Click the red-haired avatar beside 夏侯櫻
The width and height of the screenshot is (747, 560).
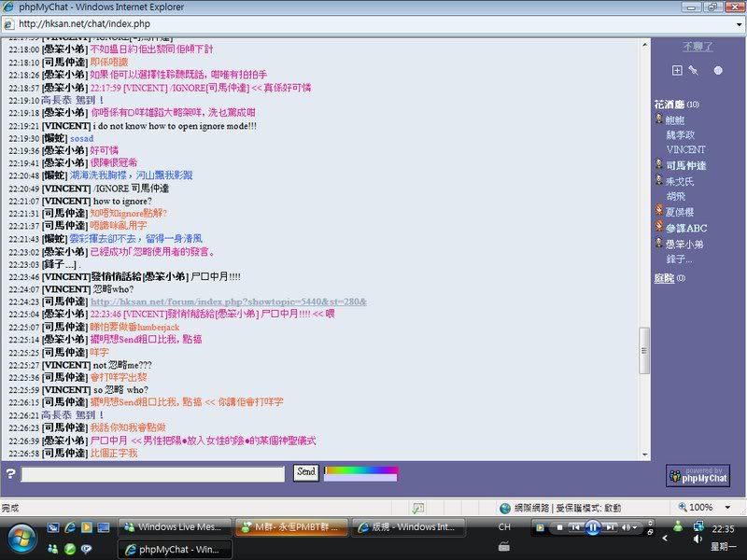[659, 211]
